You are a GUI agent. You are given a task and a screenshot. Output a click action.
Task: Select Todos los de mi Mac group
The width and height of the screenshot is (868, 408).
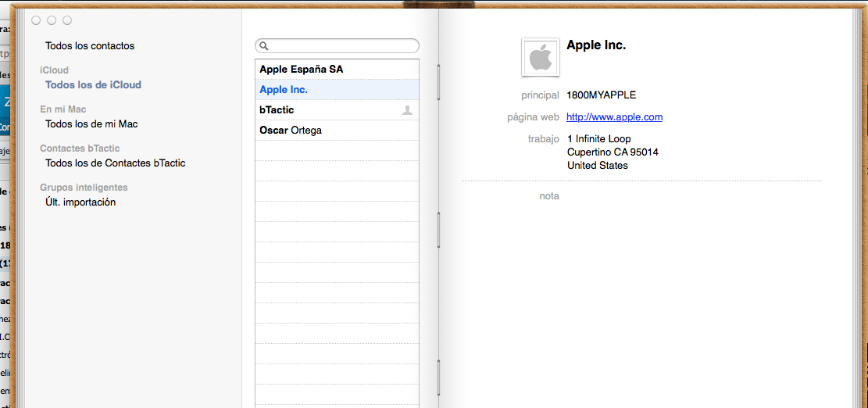point(91,124)
